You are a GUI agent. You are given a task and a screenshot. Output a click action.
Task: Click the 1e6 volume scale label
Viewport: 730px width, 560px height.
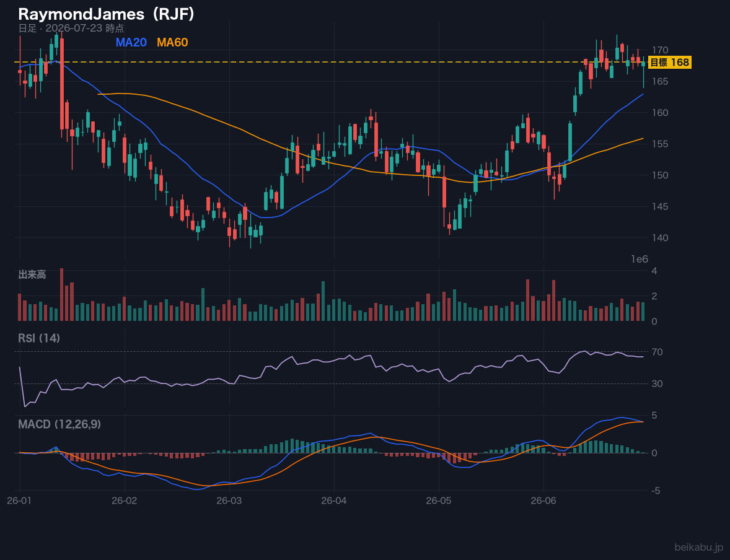(640, 260)
